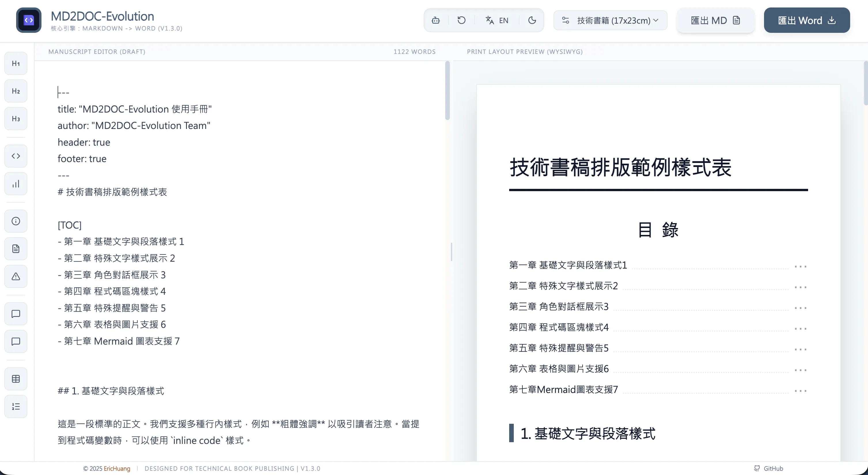Reset the document with the circular arrow icon
Image resolution: width=868 pixels, height=475 pixels.
tap(461, 20)
